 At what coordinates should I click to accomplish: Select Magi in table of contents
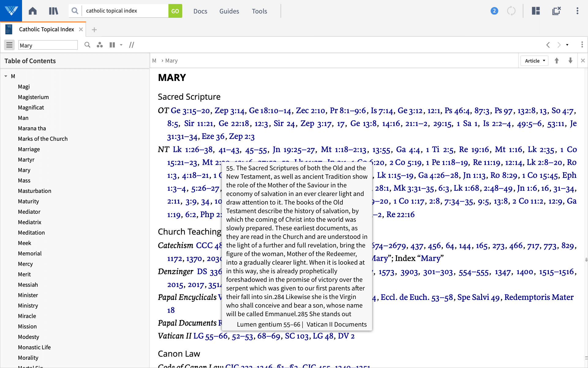24,87
